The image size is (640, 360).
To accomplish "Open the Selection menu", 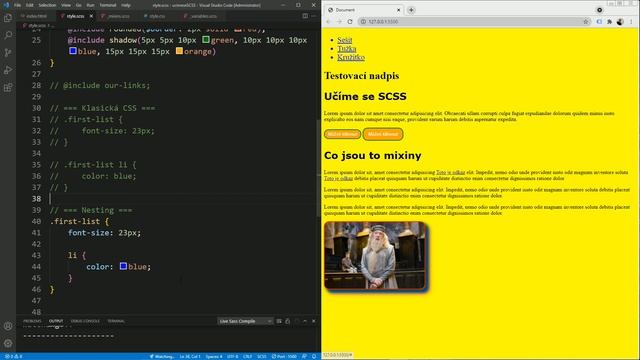I will (x=47, y=5).
